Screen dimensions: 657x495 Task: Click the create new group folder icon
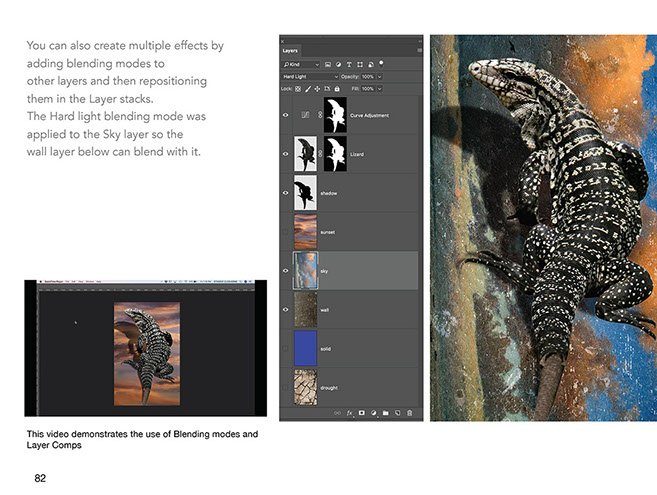385,412
